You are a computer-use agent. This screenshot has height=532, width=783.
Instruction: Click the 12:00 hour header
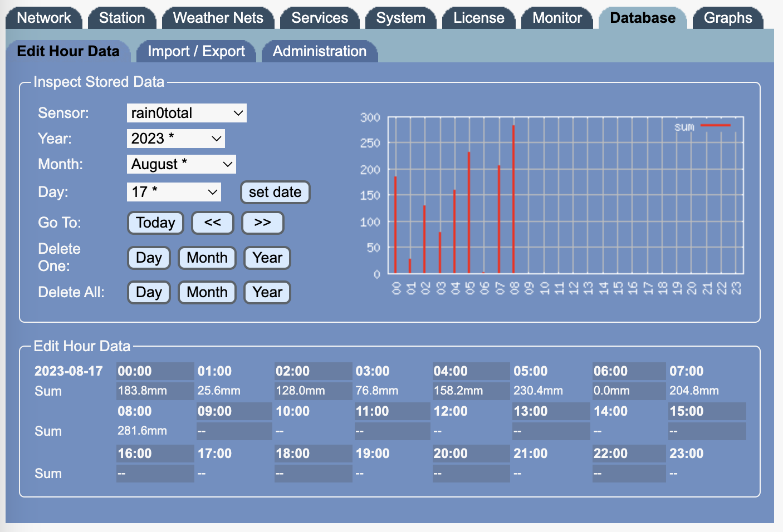tap(451, 411)
